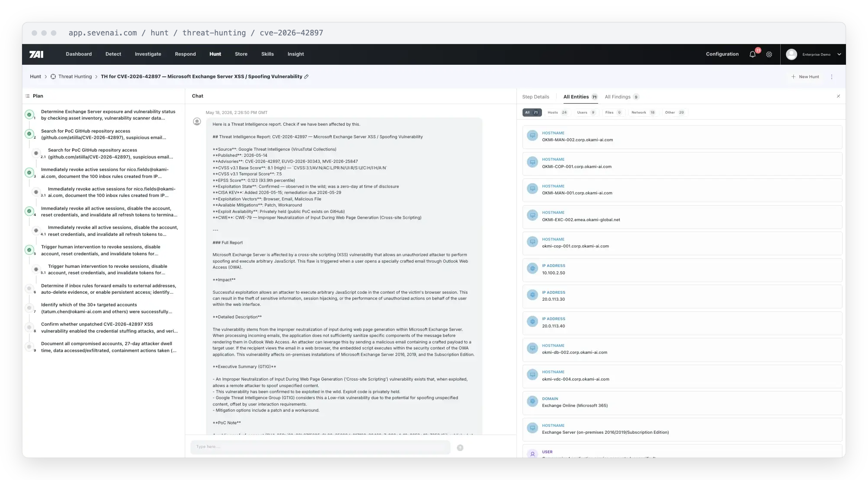
Task: Open the Skills menu item
Action: point(267,54)
